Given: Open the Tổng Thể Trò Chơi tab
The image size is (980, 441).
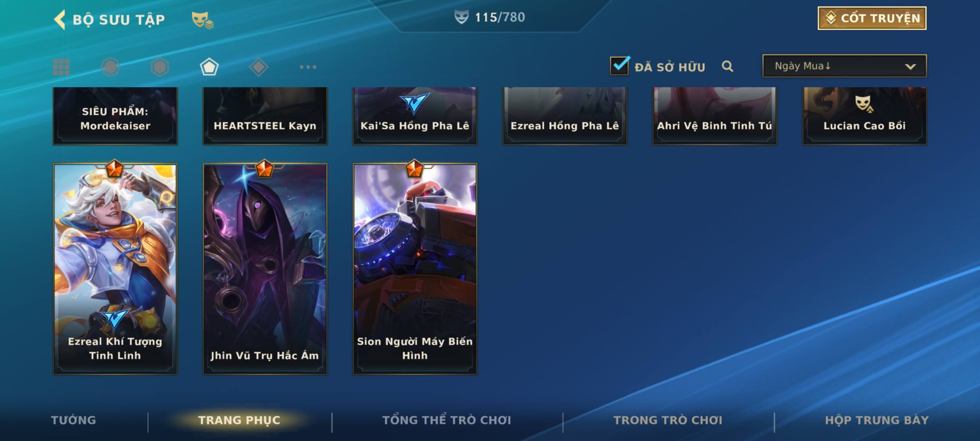Looking at the screenshot, I should [447, 420].
